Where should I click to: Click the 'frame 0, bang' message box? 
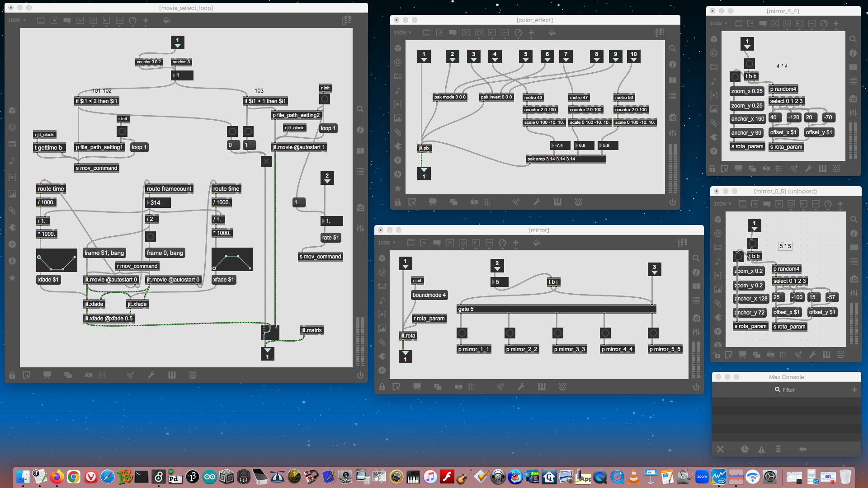[x=165, y=253]
